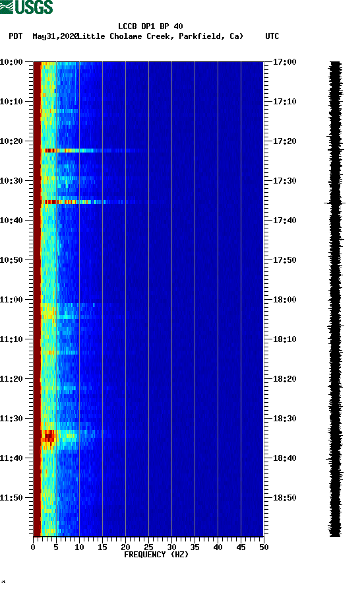Click the seismogram waveform spike near 17:35
The image size is (364, 589).
click(x=335, y=203)
